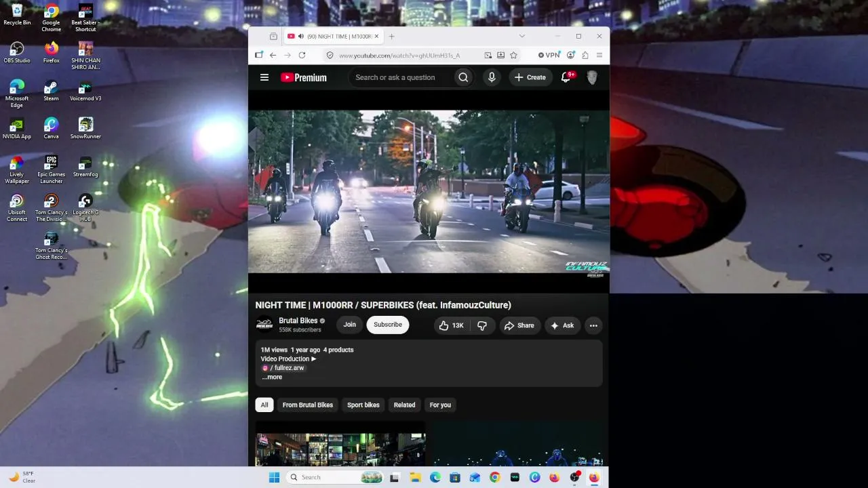Viewport: 868px width, 488px height.
Task: Open the YouTube account avatar menu
Action: [x=592, y=77]
